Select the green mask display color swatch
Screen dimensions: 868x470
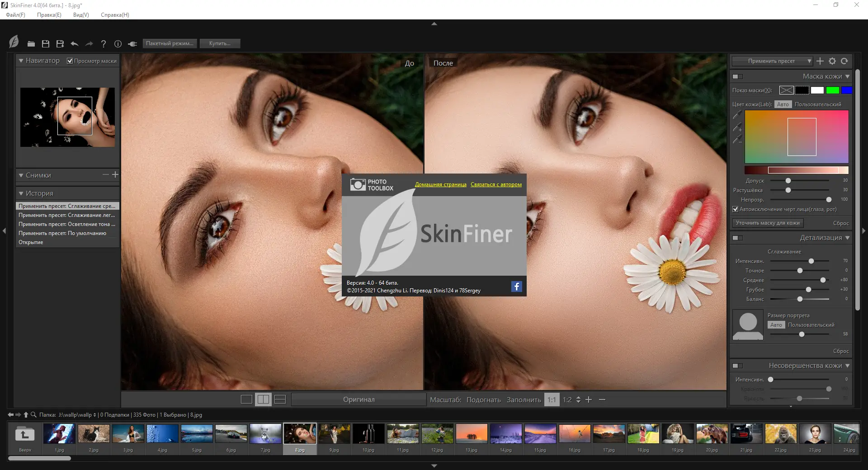point(832,90)
